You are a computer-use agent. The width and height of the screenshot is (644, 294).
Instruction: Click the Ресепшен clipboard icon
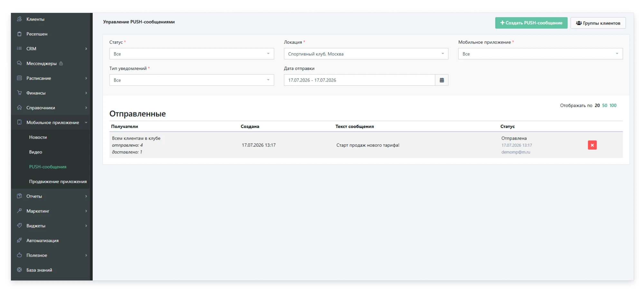pyautogui.click(x=19, y=34)
